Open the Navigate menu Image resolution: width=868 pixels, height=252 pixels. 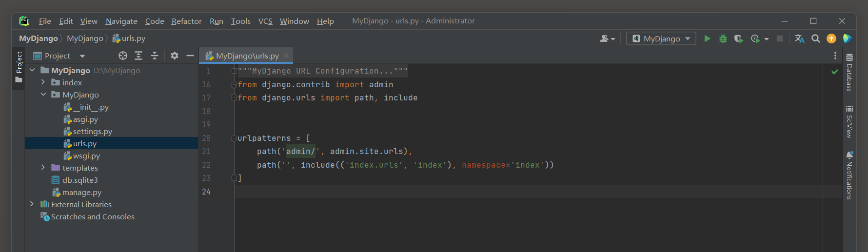121,21
